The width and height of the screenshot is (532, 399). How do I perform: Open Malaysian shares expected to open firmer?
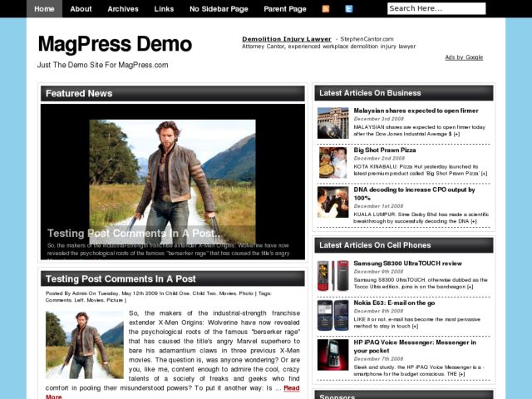[416, 111]
